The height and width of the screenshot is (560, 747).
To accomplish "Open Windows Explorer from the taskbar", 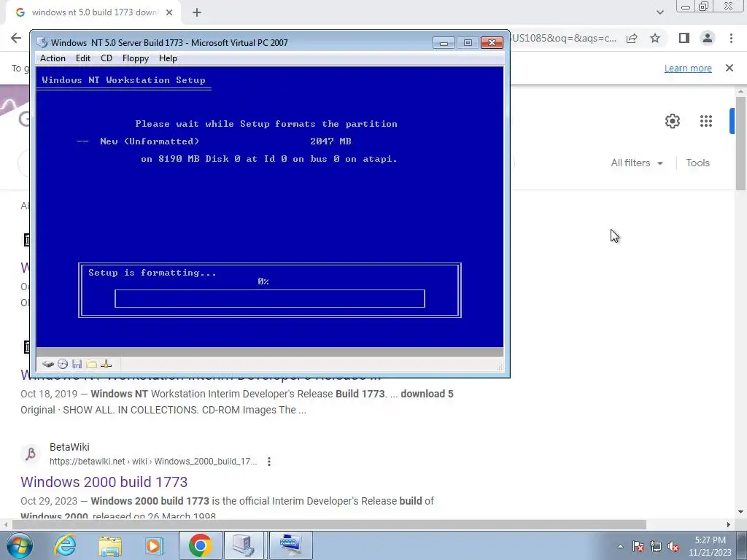I will point(110,545).
